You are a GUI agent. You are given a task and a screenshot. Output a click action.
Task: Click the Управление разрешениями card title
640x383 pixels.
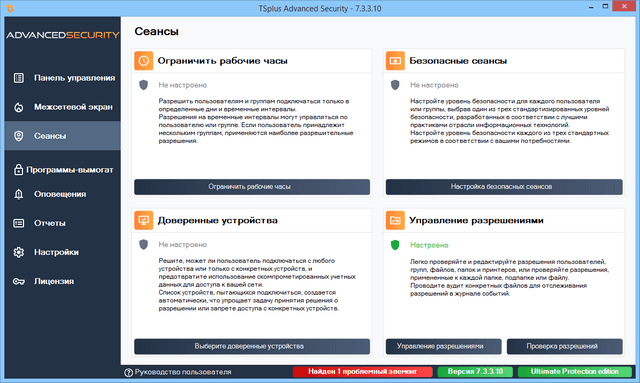476,220
